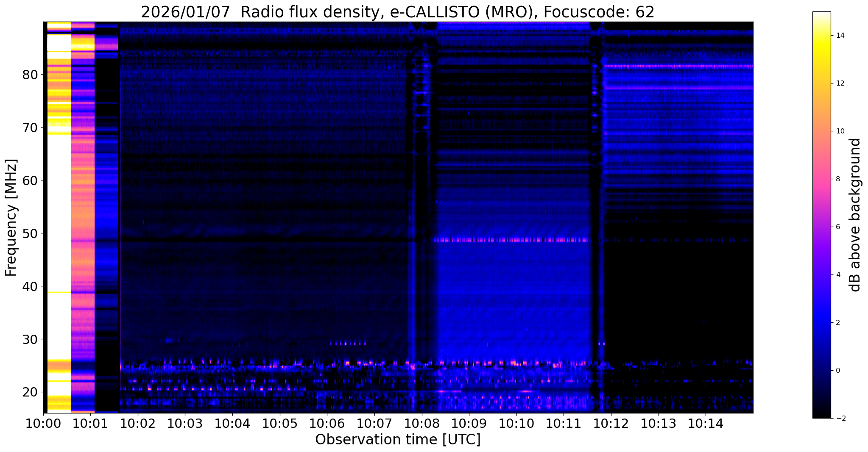868x452 pixels.
Task: Click the 10:12 time tick label
Action: (611, 424)
